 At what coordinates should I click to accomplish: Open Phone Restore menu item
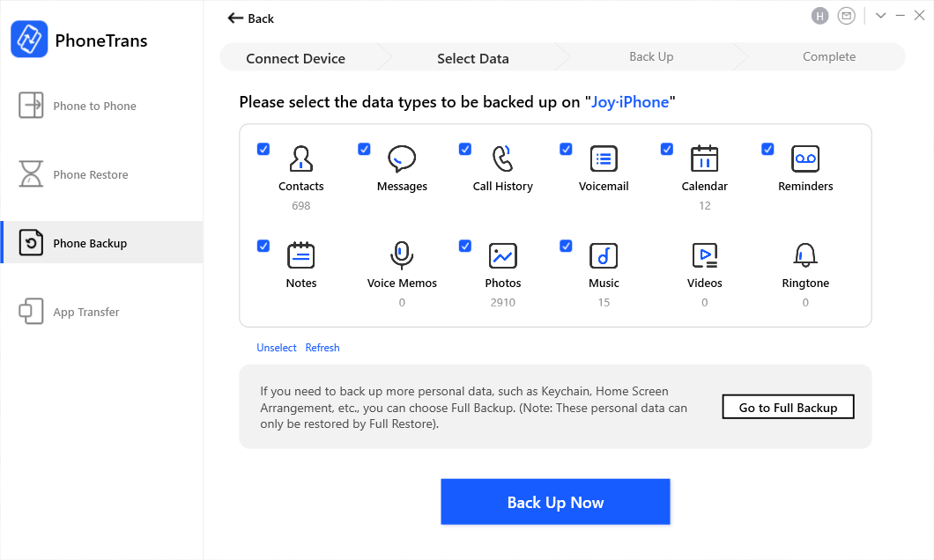point(102,173)
